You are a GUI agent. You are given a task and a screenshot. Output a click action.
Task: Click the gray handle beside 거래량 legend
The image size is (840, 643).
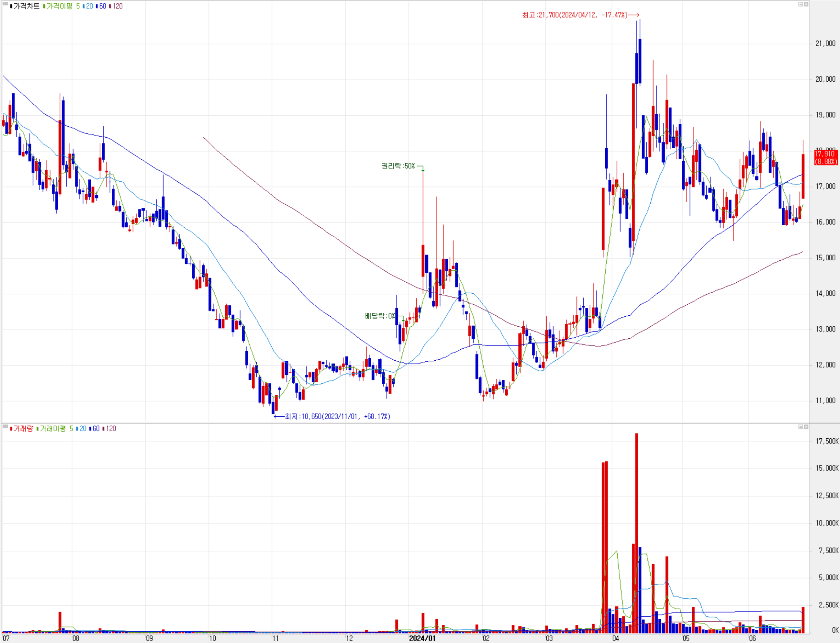[x=5, y=426]
